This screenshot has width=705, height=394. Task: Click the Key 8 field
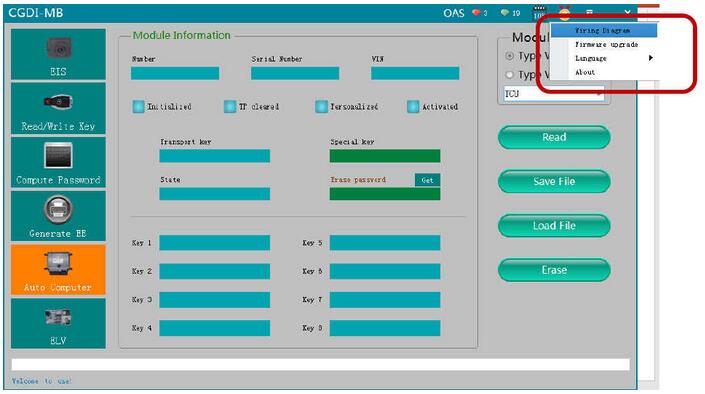pos(385,328)
